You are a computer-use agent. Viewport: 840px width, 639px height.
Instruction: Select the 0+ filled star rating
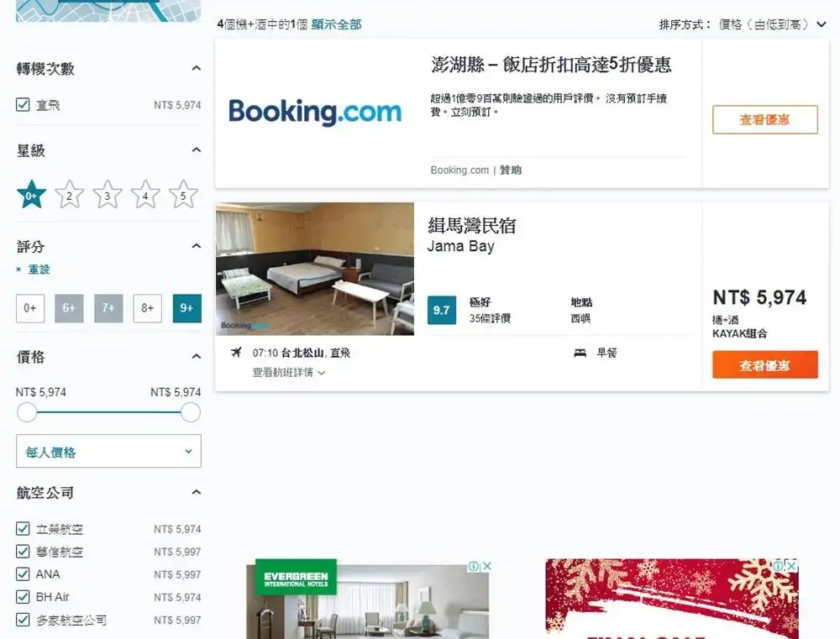(x=31, y=195)
